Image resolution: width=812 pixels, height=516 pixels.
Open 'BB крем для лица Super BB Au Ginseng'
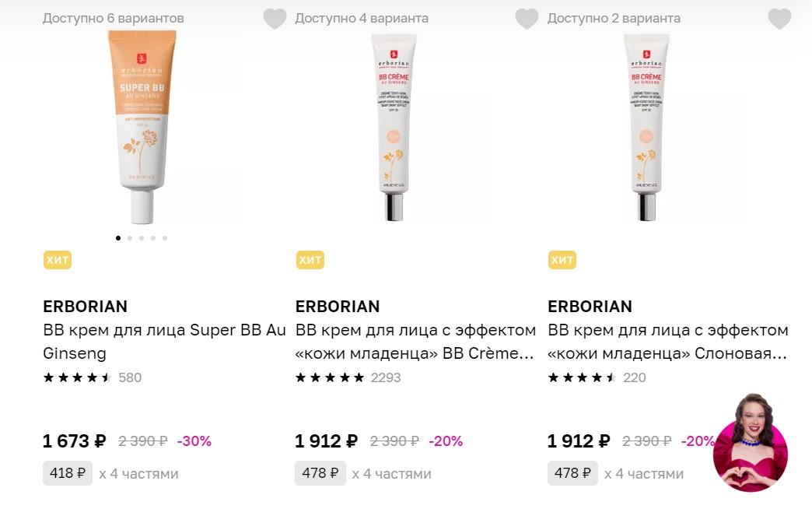click(x=164, y=341)
